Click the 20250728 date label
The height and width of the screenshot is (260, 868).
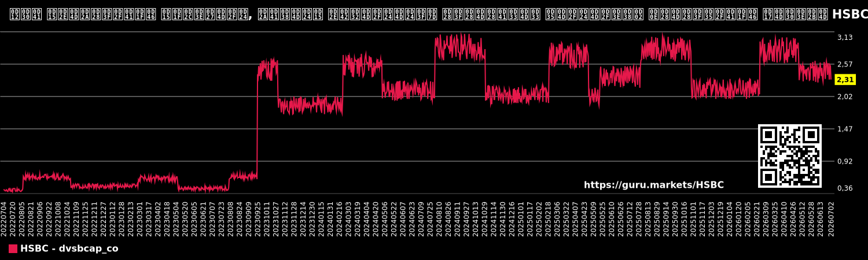click(x=639, y=218)
